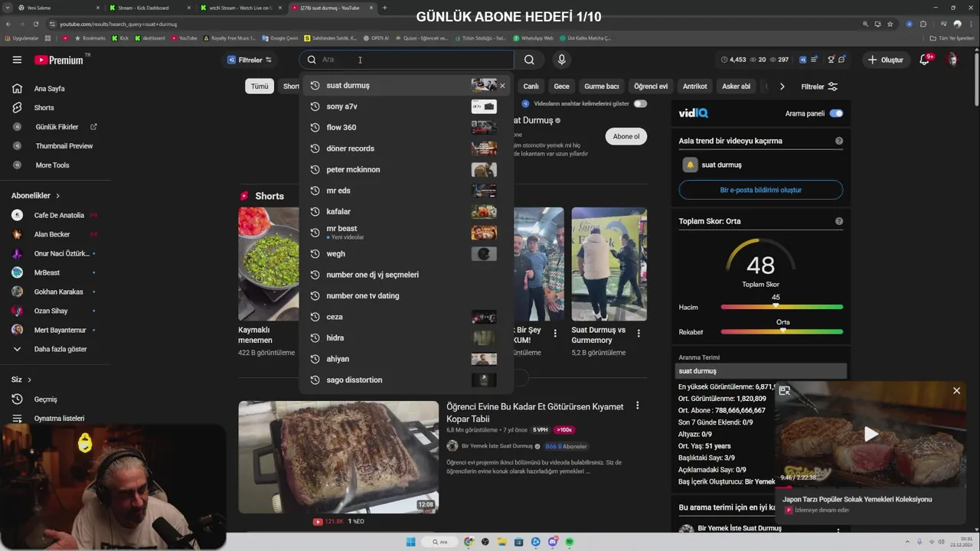Remove suat durmuş search suggestion
Viewport: 980px width, 551px height.
click(502, 86)
